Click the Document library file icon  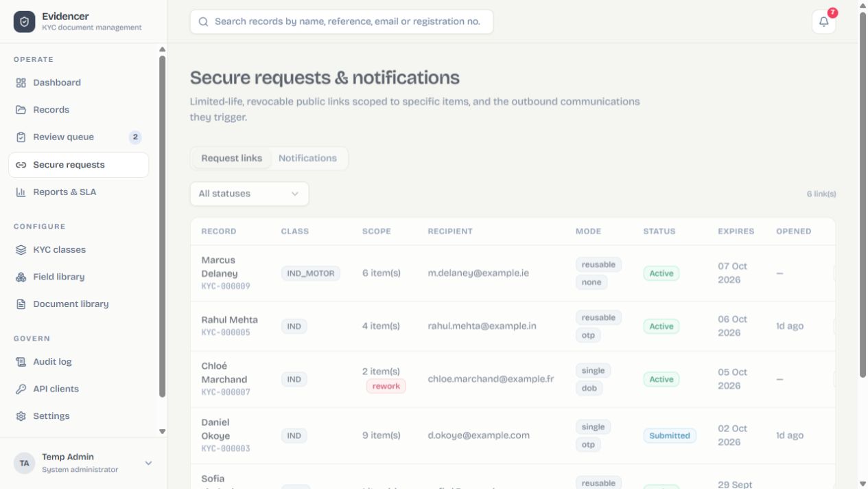coord(21,304)
